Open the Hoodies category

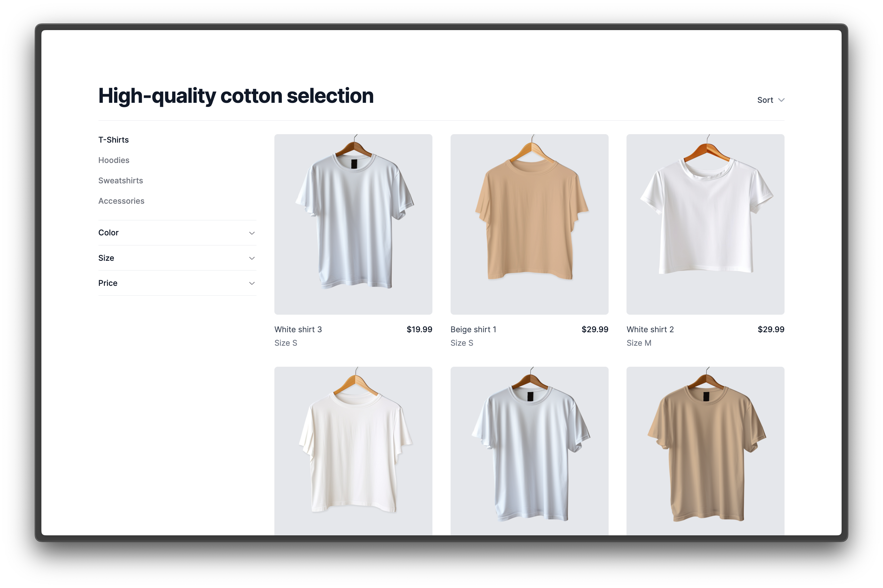[x=114, y=160]
